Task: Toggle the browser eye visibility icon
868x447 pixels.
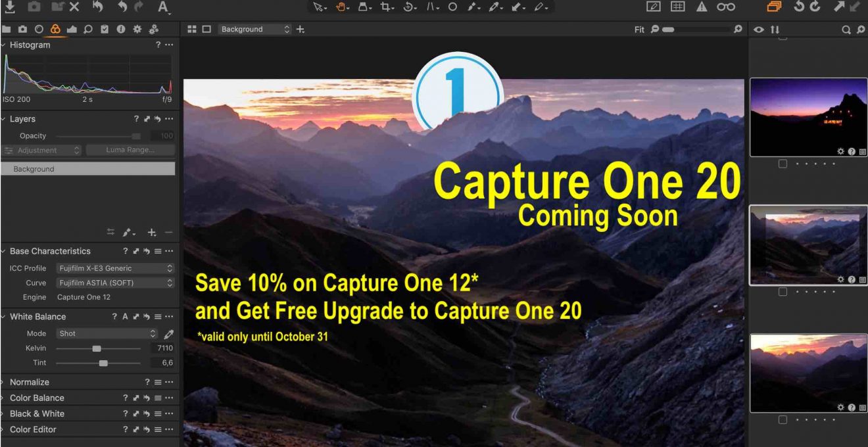Action: coord(759,30)
